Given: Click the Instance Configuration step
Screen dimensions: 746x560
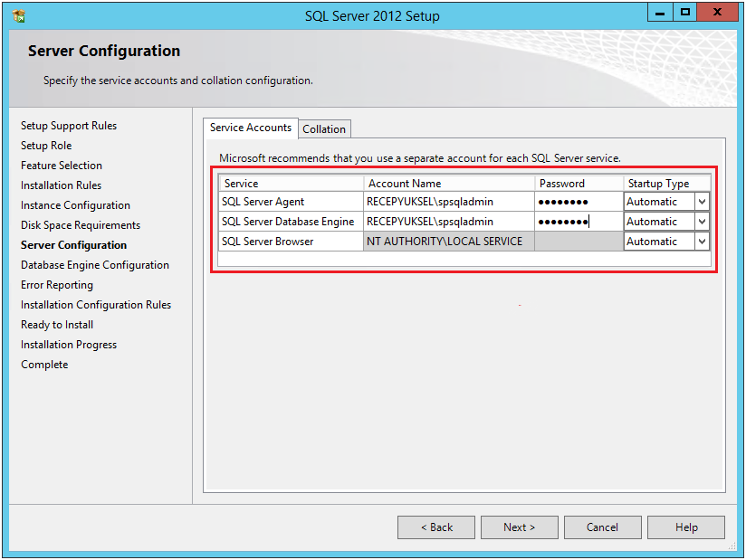Looking at the screenshot, I should click(x=76, y=205).
